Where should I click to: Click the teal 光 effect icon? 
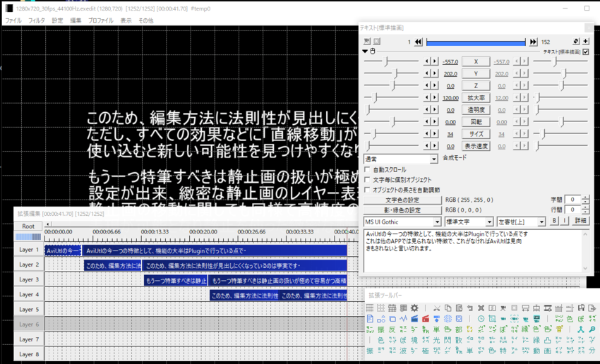[x=437, y=340]
